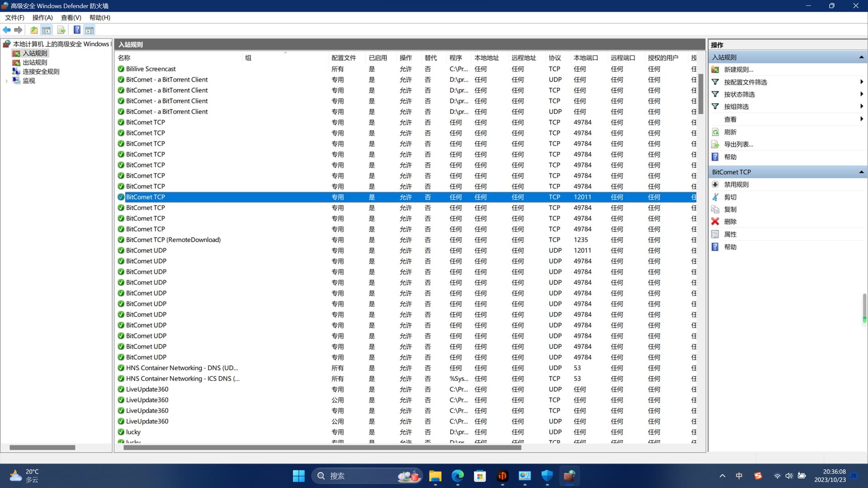Click the red Delete X icon

coord(715,221)
